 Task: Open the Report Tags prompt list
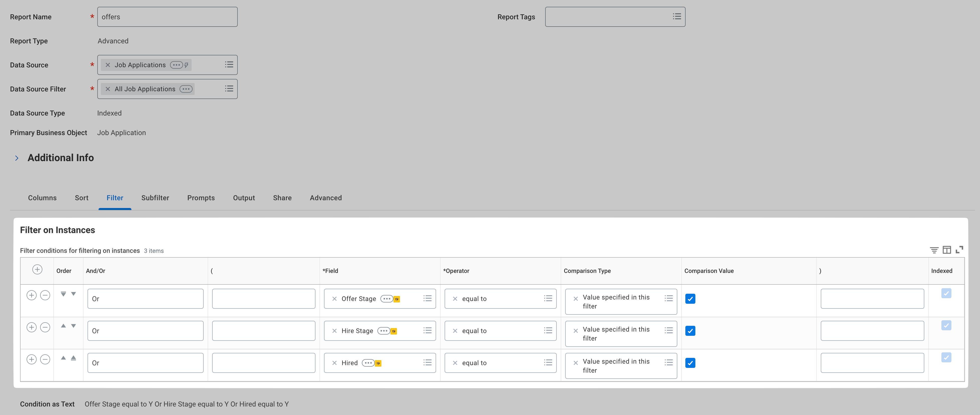(677, 16)
